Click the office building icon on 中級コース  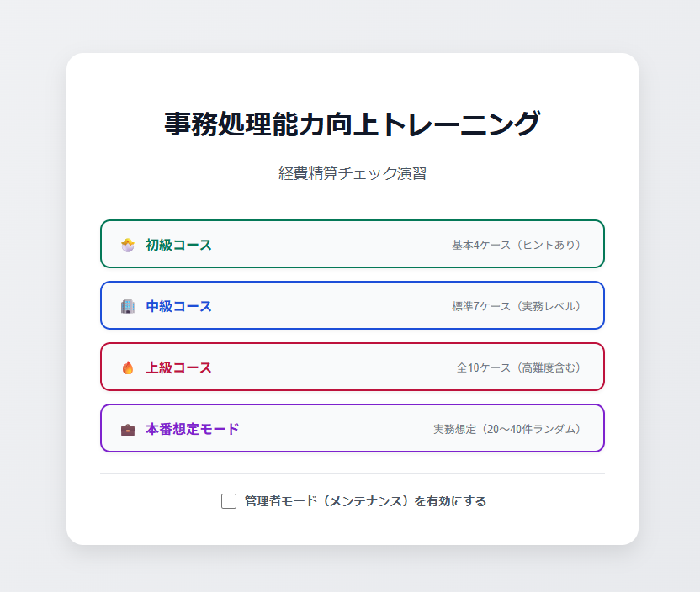[x=128, y=305]
